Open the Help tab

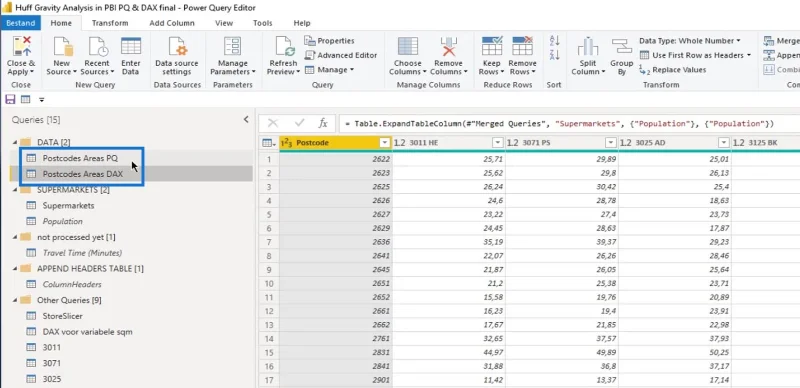tap(302, 23)
